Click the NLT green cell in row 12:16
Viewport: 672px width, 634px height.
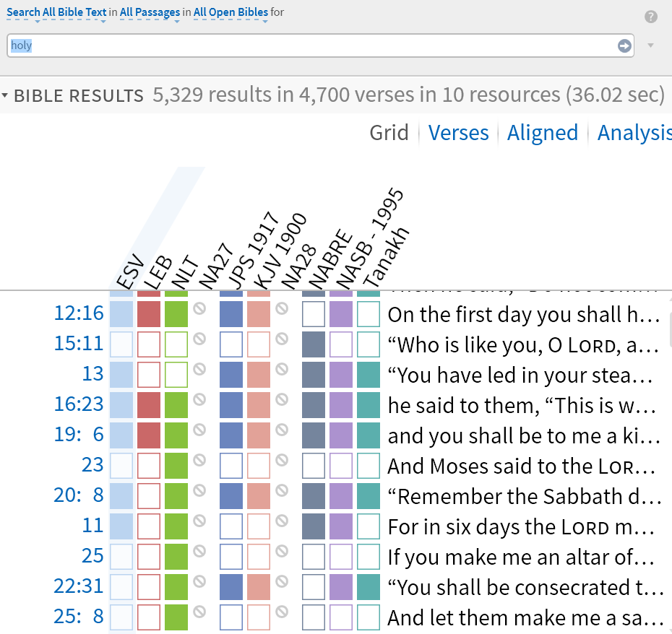[176, 313]
